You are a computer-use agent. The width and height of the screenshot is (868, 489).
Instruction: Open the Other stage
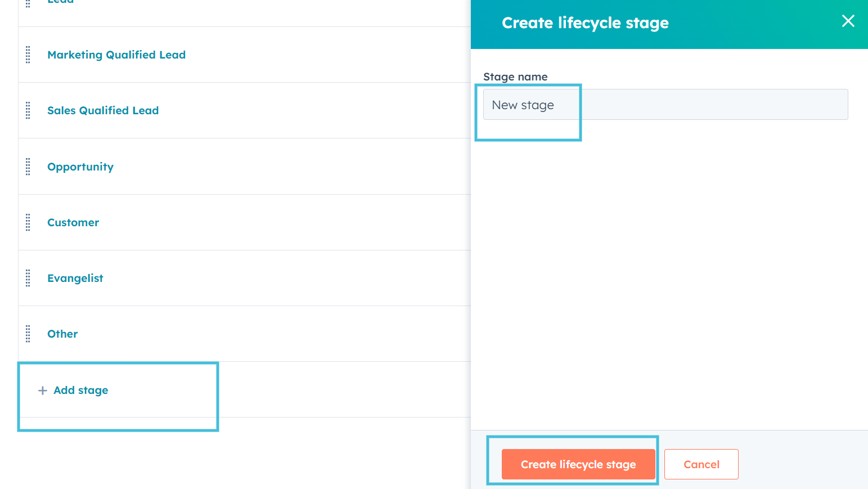62,333
